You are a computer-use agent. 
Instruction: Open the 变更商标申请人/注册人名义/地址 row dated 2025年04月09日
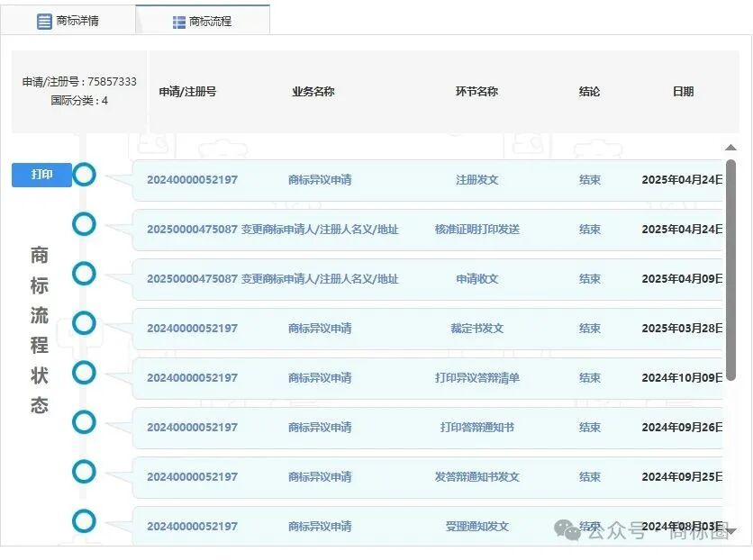tap(432, 278)
